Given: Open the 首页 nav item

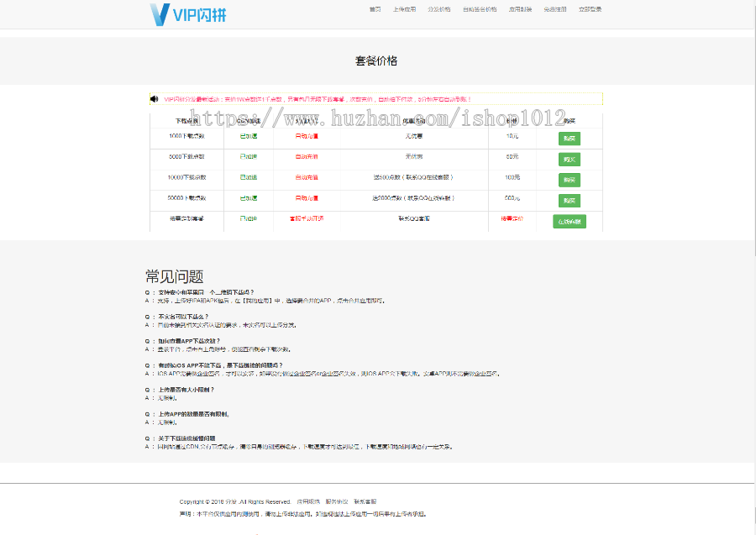Looking at the screenshot, I should click(375, 9).
